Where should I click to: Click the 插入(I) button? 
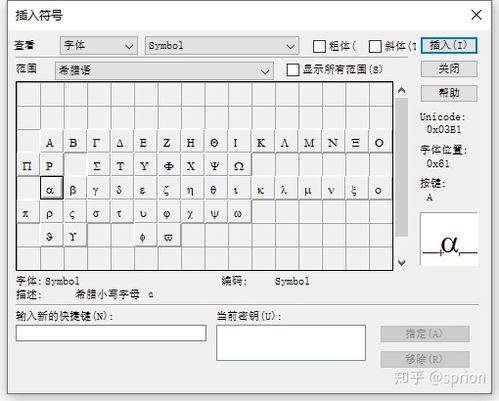click(449, 45)
